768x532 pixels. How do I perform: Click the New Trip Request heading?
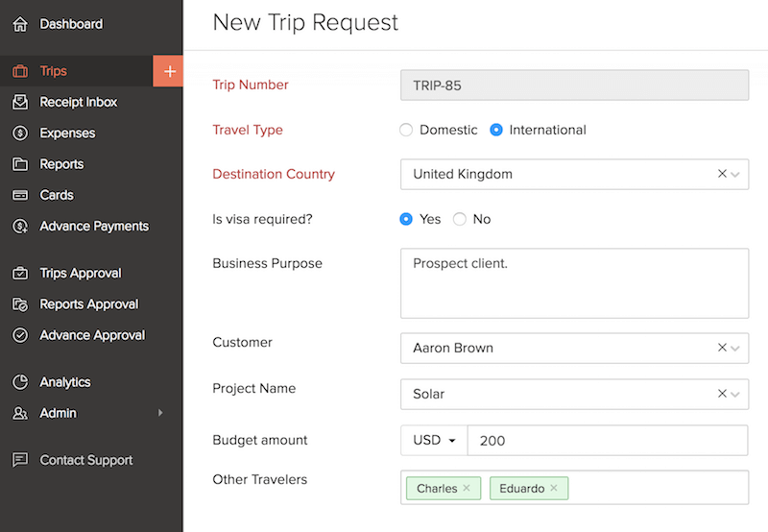(x=305, y=22)
